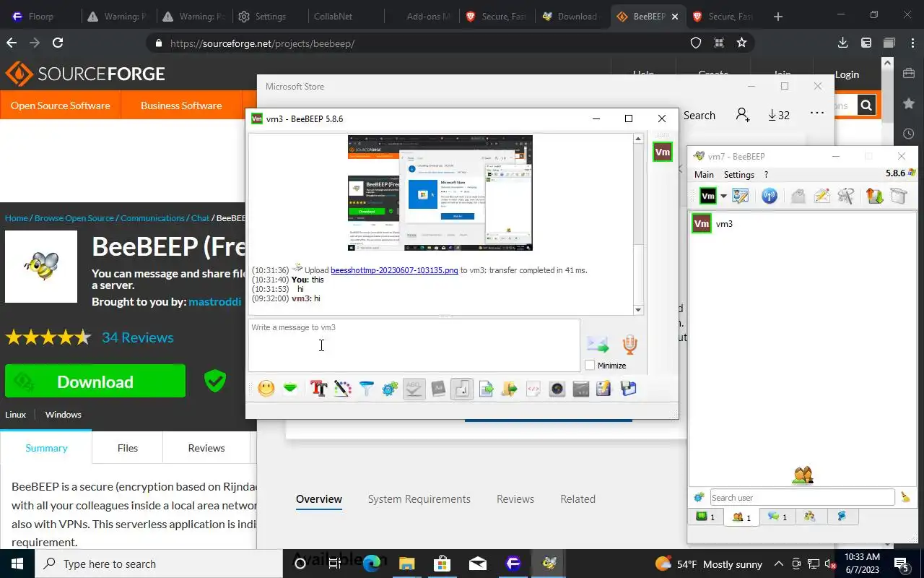Click the black Vm status avatar in vm7 toolbar
Viewport: 924px width, 578px height.
coord(708,196)
